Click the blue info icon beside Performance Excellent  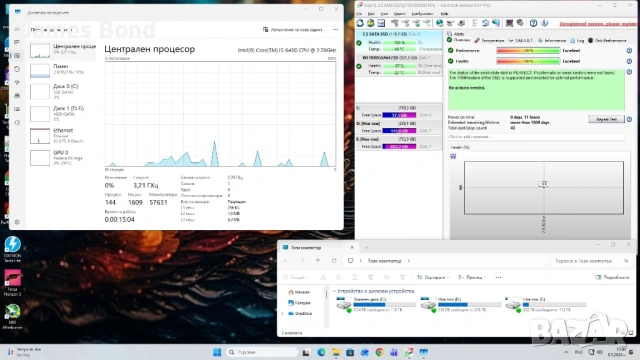[629, 51]
